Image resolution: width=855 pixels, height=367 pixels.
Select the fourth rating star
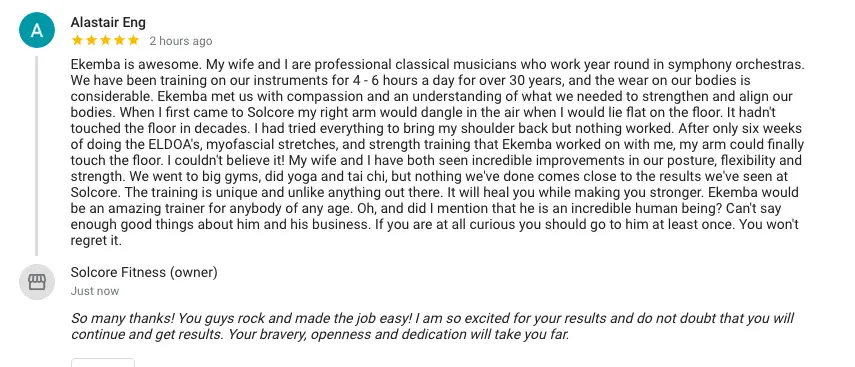(119, 40)
